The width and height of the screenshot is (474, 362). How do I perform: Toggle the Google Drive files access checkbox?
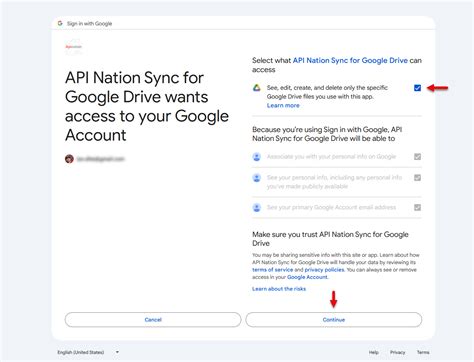pos(417,88)
